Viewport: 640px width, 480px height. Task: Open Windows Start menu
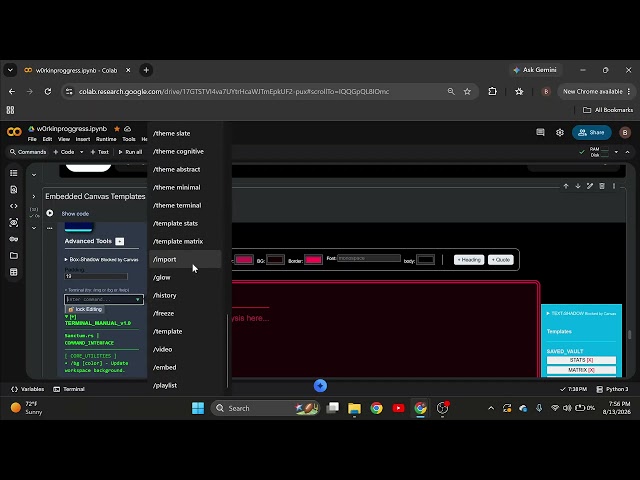click(x=198, y=408)
